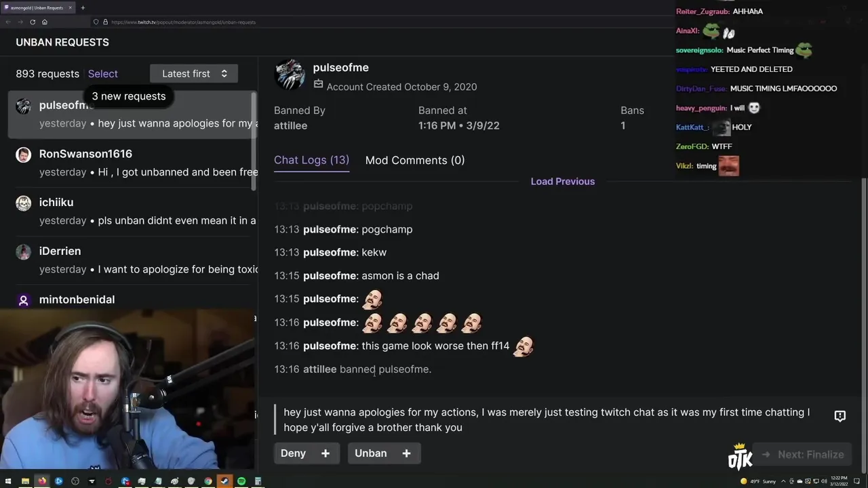Screen dimensions: 868x488
Task: Go to the browser home page icon
Action: click(45, 22)
